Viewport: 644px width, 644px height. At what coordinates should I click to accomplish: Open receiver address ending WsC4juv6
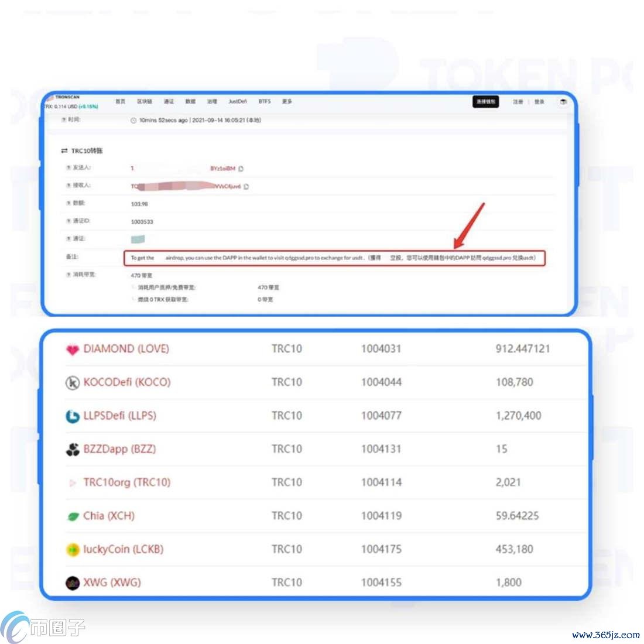[x=186, y=186]
